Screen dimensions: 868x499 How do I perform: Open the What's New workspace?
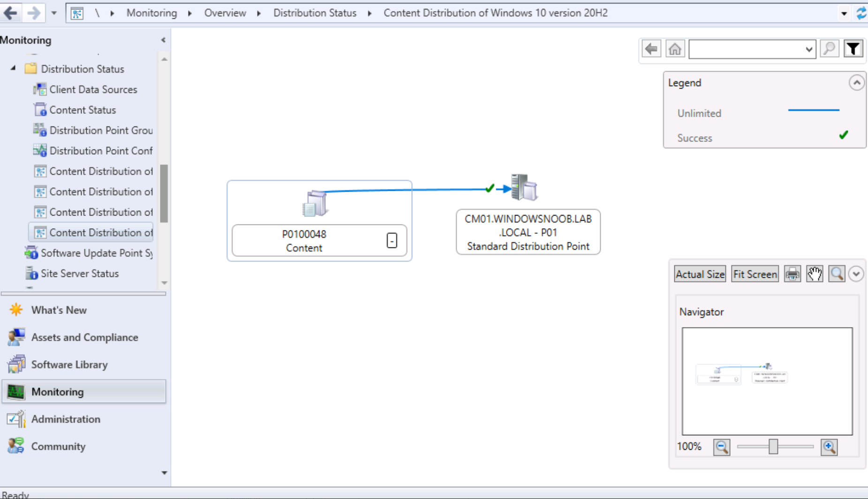[x=84, y=310]
